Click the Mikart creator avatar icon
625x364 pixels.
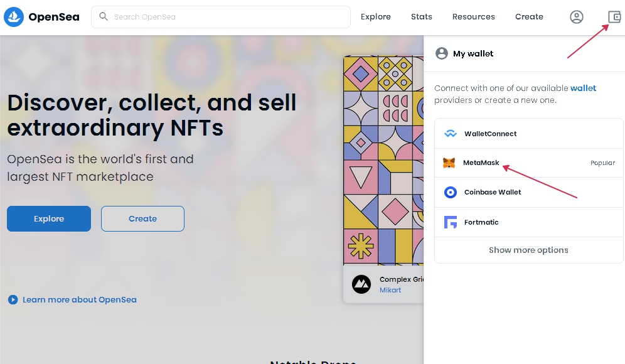click(x=361, y=284)
